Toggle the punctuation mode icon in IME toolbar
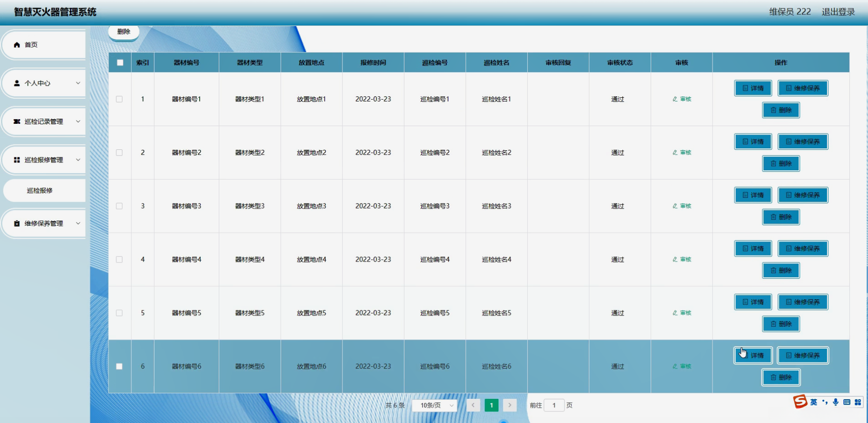This screenshot has height=423, width=868. tap(825, 402)
